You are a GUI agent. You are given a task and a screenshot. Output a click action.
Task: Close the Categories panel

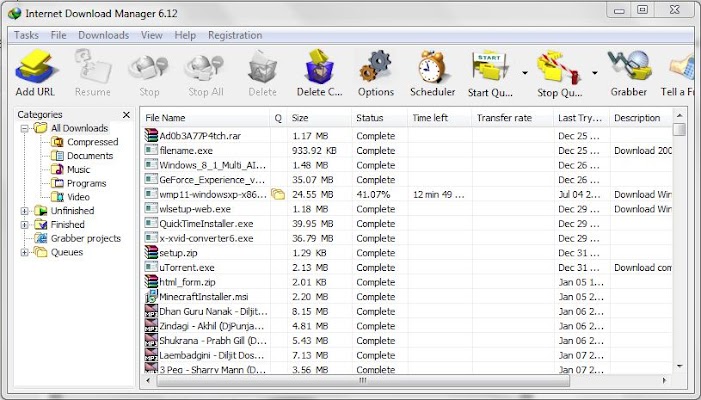(127, 115)
